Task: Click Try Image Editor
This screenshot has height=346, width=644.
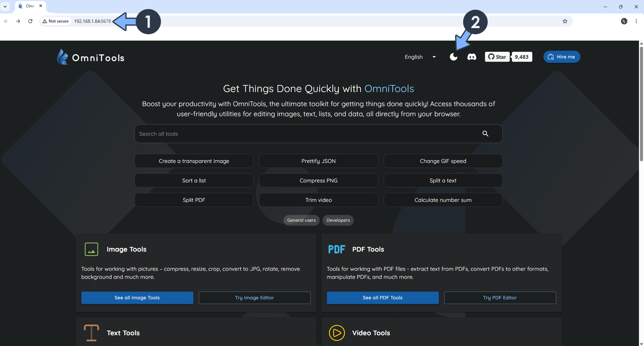Action: point(255,298)
